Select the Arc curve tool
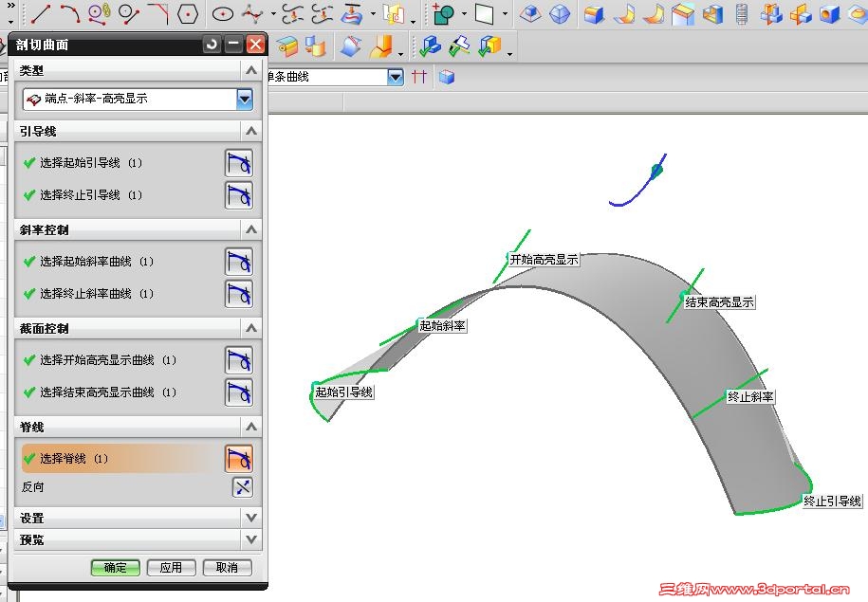868x602 pixels. click(70, 13)
